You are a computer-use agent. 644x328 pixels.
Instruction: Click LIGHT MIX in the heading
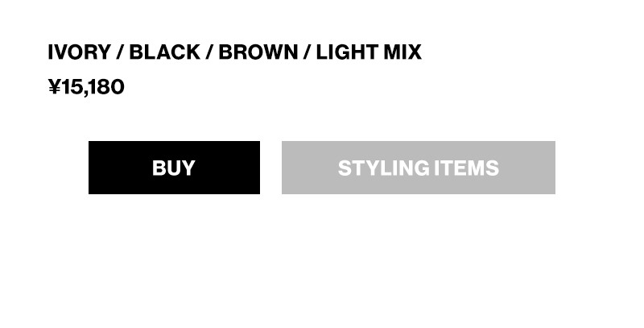point(369,52)
